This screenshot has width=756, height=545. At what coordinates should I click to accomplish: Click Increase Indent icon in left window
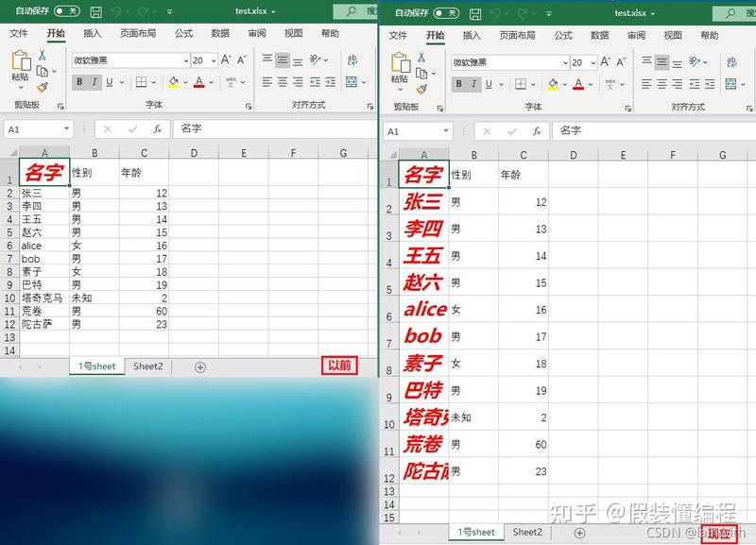[x=330, y=82]
